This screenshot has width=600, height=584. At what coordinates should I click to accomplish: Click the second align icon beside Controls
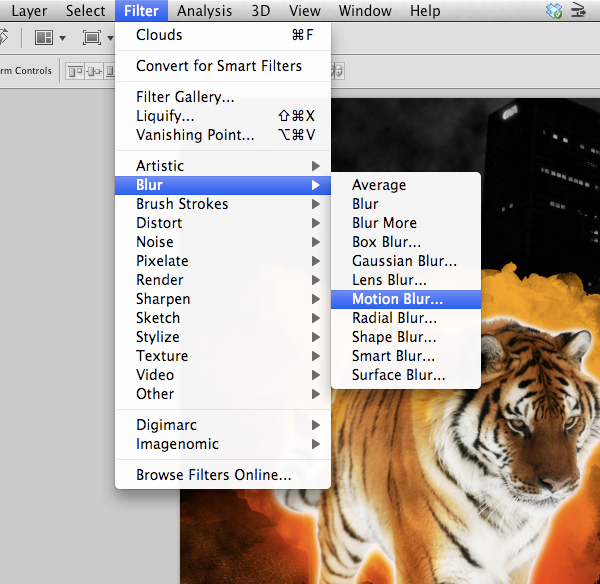coord(94,72)
